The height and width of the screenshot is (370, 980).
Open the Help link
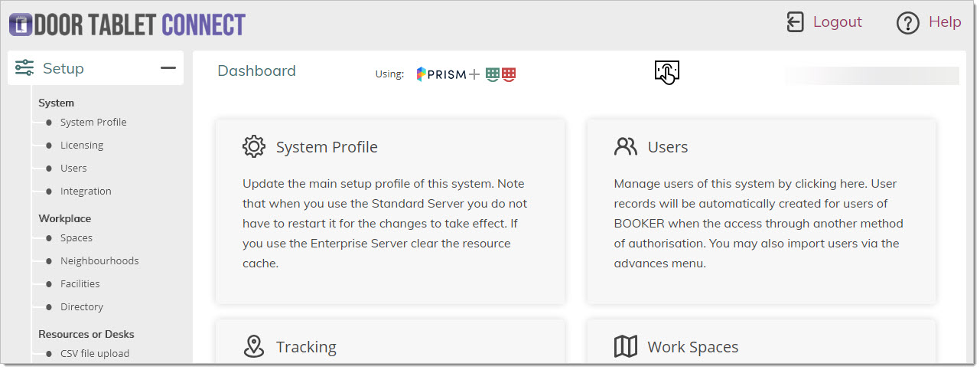coord(945,22)
